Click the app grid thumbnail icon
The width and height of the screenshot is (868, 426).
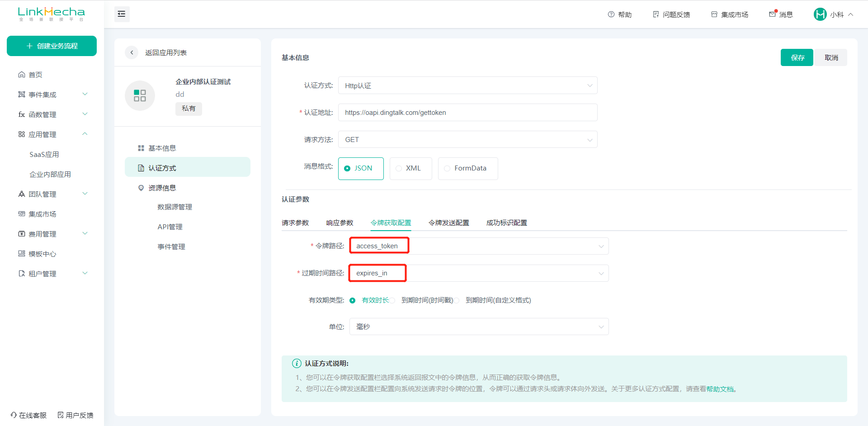pyautogui.click(x=140, y=95)
